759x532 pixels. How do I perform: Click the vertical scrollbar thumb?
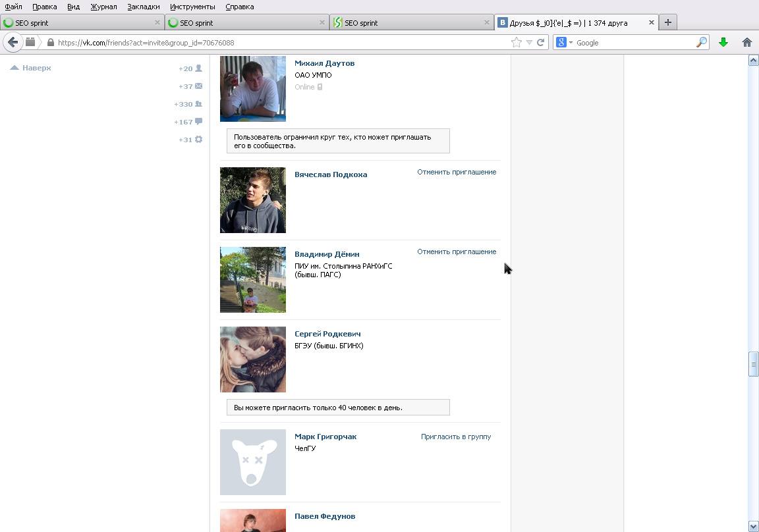point(753,364)
